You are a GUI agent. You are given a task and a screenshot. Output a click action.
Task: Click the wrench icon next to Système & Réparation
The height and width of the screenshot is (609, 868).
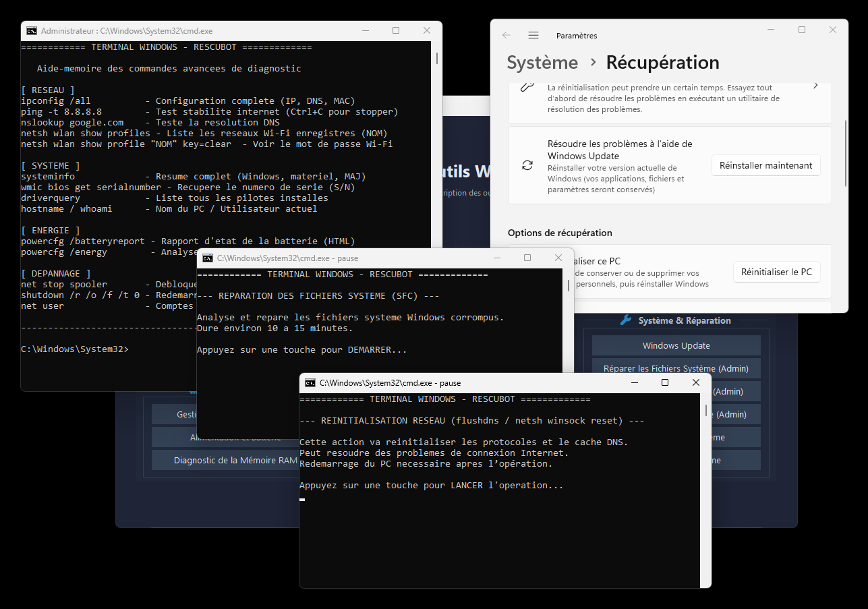tap(626, 320)
